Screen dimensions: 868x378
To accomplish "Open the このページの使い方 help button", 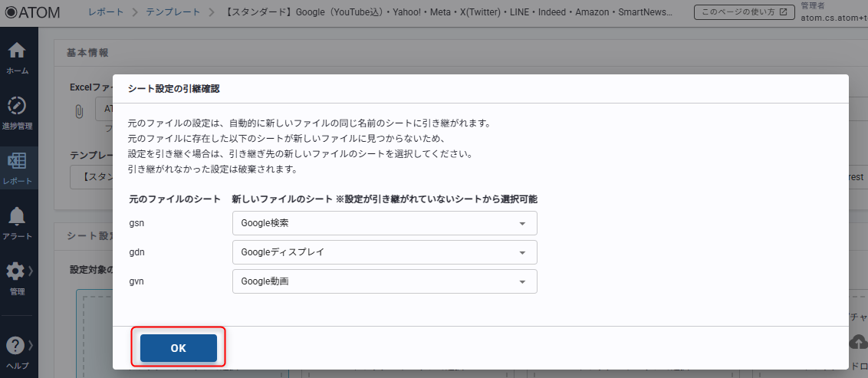I will (739, 12).
